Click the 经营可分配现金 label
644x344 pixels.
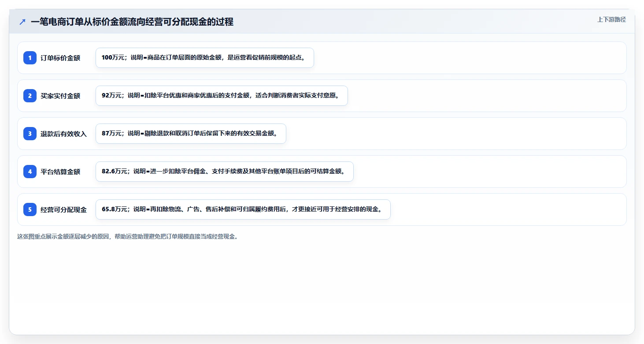pos(63,209)
